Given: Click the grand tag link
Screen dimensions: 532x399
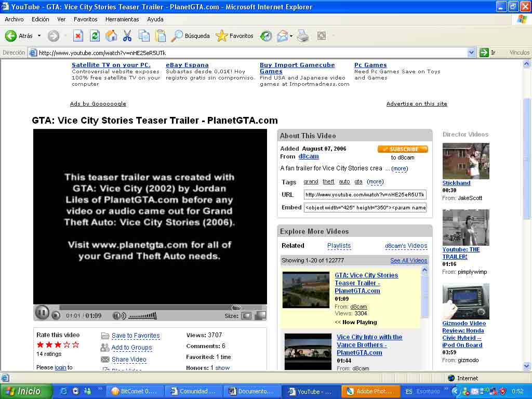Looking at the screenshot, I should click(x=311, y=181).
